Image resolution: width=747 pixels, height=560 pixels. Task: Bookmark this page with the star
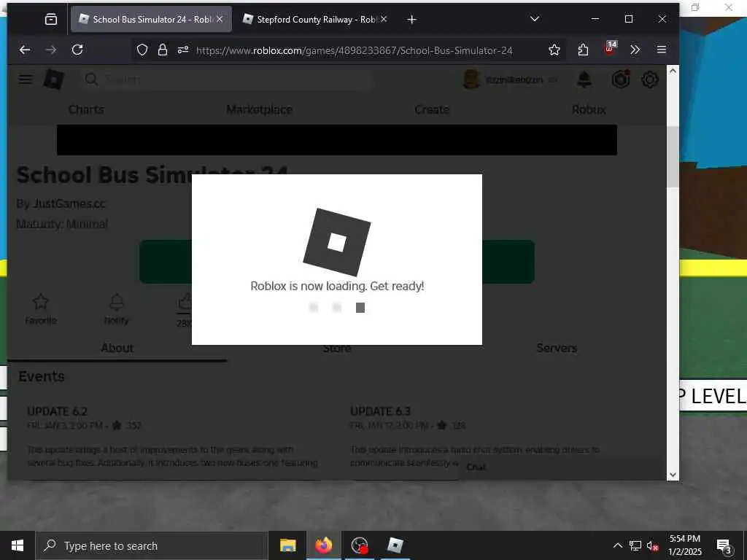point(554,50)
